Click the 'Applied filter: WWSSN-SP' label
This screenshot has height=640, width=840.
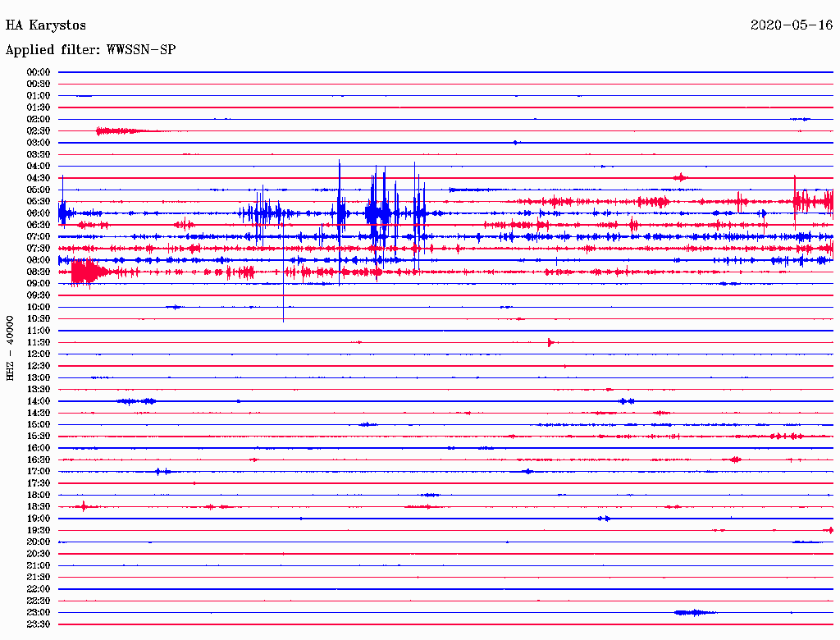[90, 50]
